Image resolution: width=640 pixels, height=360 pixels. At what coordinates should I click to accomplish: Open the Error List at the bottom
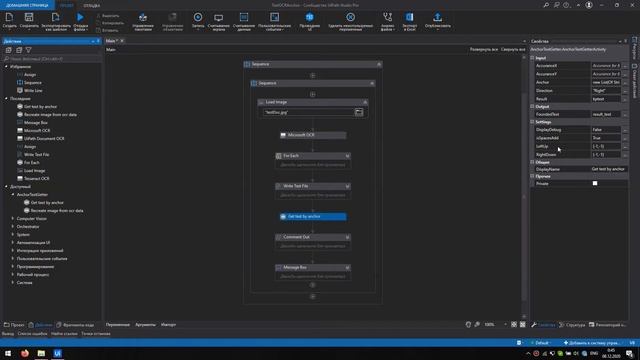(x=32, y=333)
